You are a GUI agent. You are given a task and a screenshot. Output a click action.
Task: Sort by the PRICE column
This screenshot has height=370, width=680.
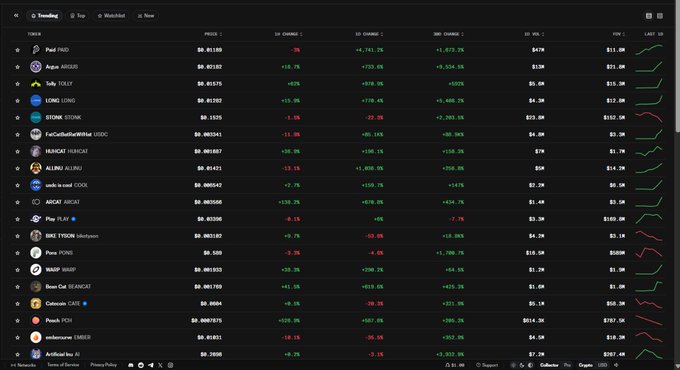[x=213, y=34]
